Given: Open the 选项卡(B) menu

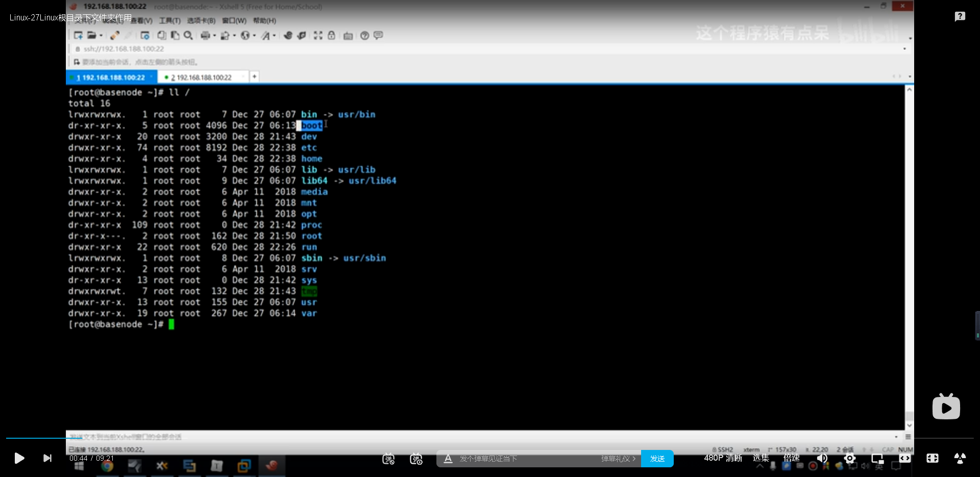Looking at the screenshot, I should point(201,20).
